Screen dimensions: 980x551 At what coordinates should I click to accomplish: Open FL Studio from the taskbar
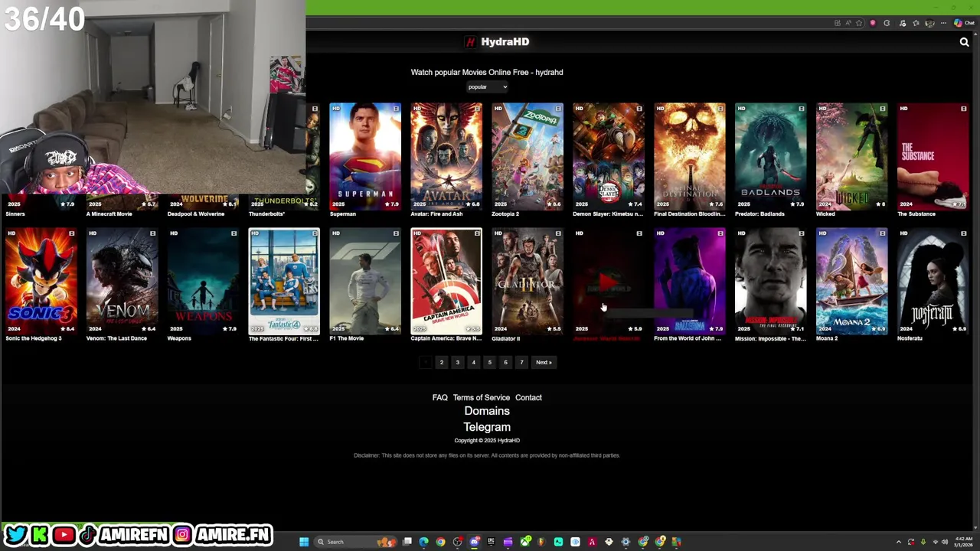541,542
